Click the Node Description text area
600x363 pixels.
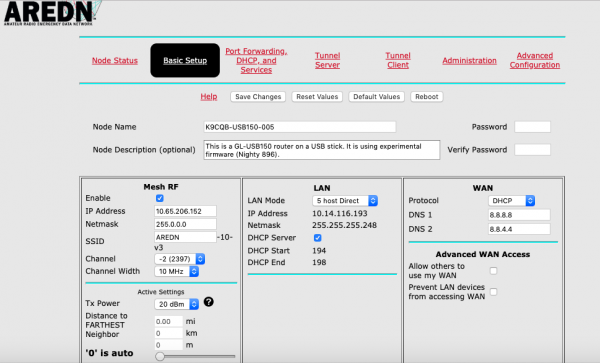coord(321,150)
